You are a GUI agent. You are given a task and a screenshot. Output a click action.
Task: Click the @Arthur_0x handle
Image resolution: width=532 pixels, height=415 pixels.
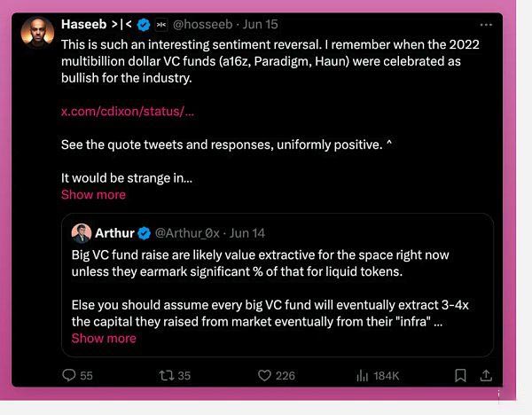tap(187, 233)
